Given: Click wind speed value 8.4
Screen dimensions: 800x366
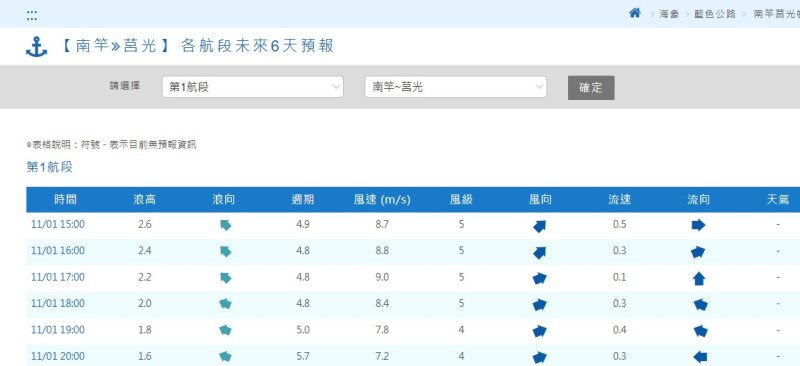Looking at the screenshot, I should tap(382, 304).
